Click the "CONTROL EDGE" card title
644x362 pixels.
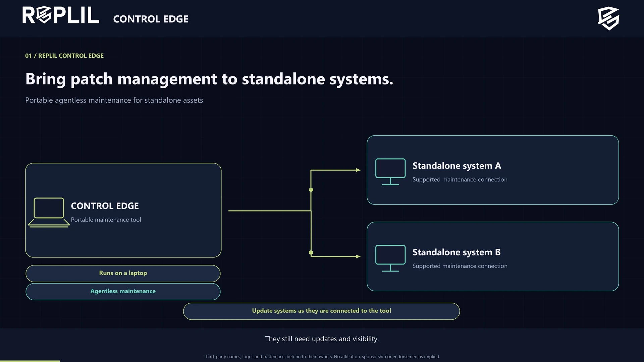pos(105,206)
